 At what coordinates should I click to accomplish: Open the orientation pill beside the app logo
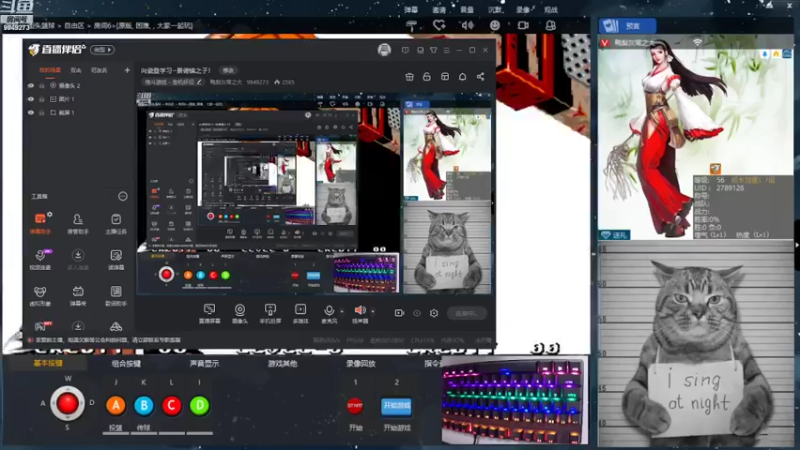click(x=103, y=49)
